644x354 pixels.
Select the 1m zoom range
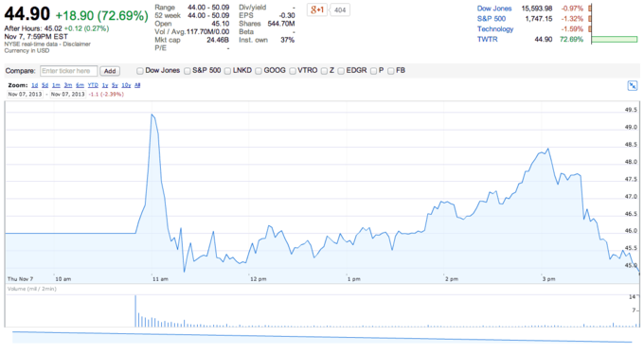click(56, 85)
